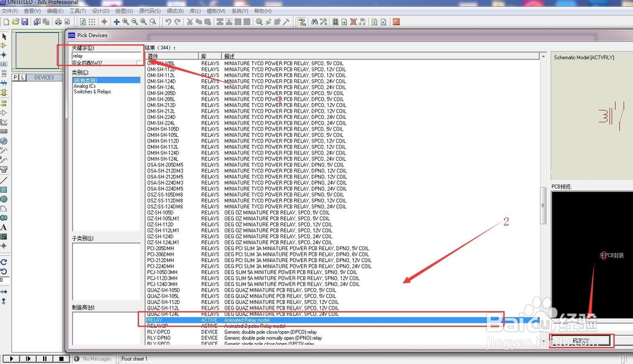Toggle wire auto-router icon
This screenshot has width=633, height=364.
pyautogui.click(x=302, y=22)
